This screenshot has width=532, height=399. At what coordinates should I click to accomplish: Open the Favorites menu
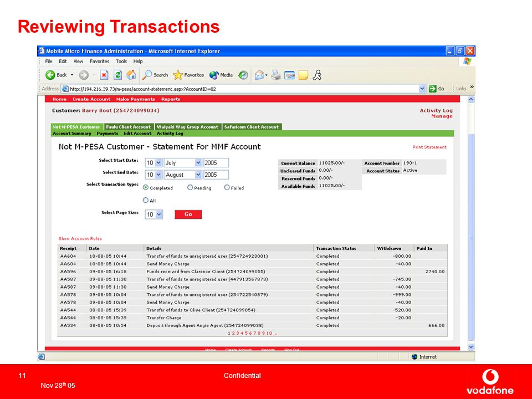99,62
